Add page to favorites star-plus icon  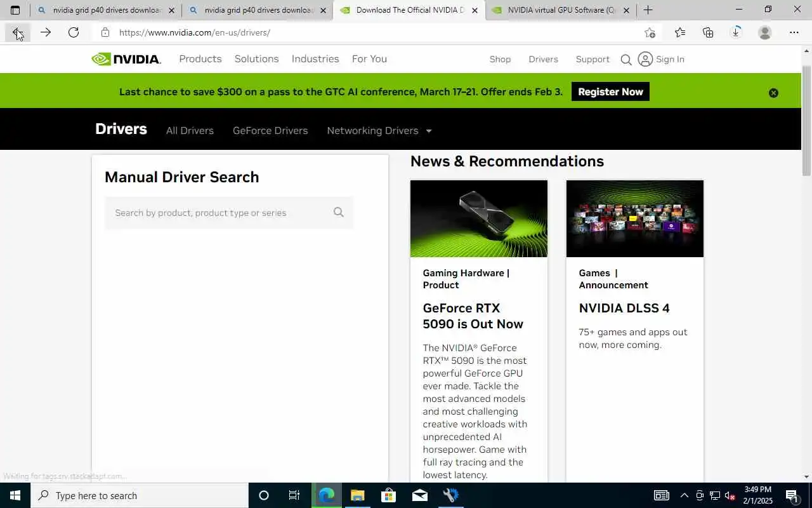click(650, 32)
